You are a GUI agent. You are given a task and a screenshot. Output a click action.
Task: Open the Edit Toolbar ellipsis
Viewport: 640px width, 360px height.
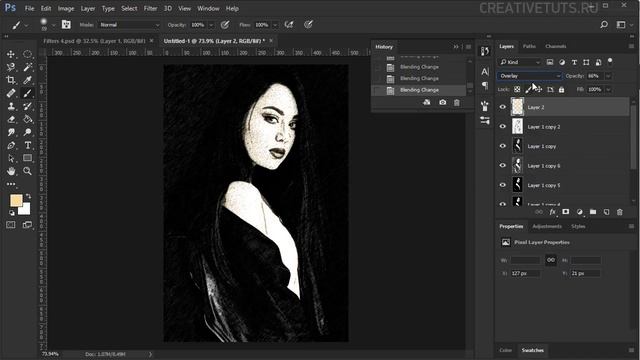11,184
